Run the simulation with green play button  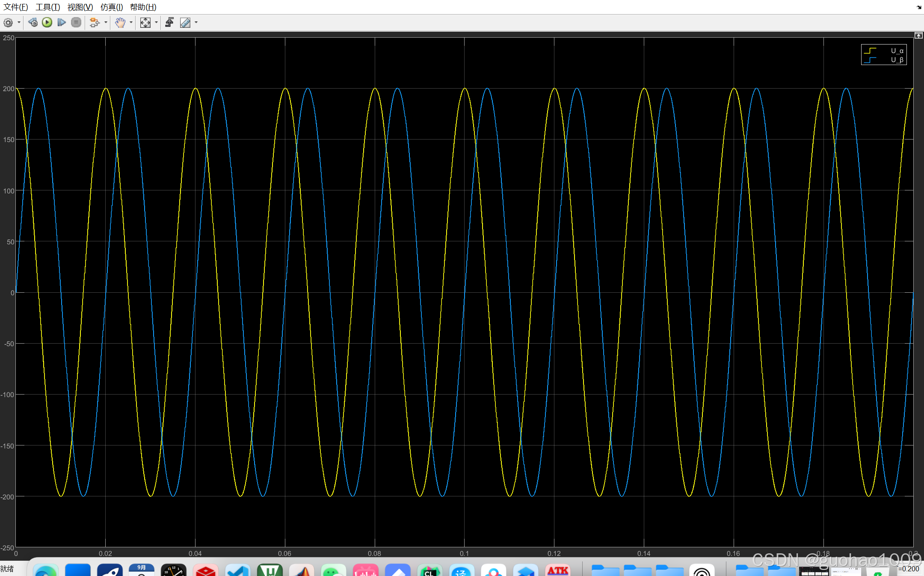point(47,23)
